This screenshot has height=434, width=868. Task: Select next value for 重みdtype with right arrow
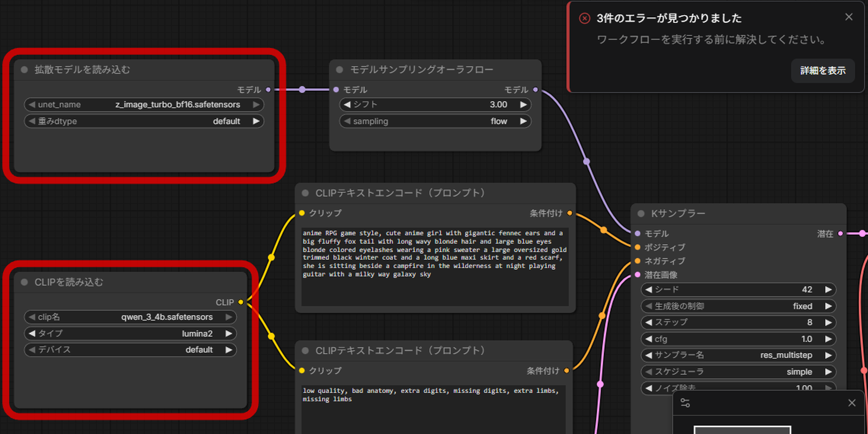[x=256, y=121]
